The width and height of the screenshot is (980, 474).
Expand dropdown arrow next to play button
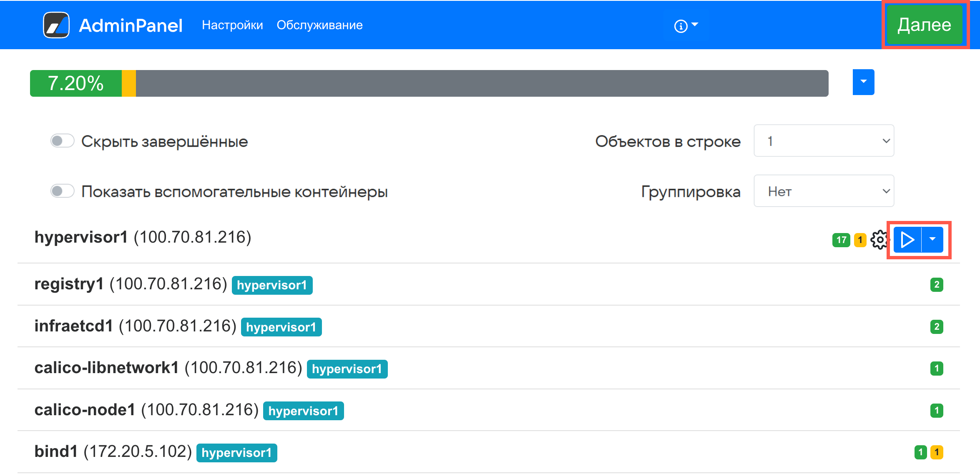click(x=932, y=239)
